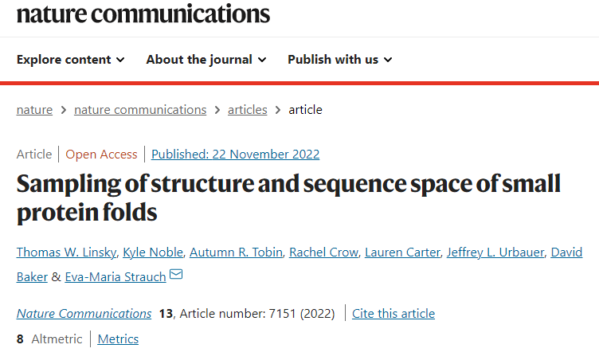
Task: Click author Rachel Crow
Action: point(324,252)
